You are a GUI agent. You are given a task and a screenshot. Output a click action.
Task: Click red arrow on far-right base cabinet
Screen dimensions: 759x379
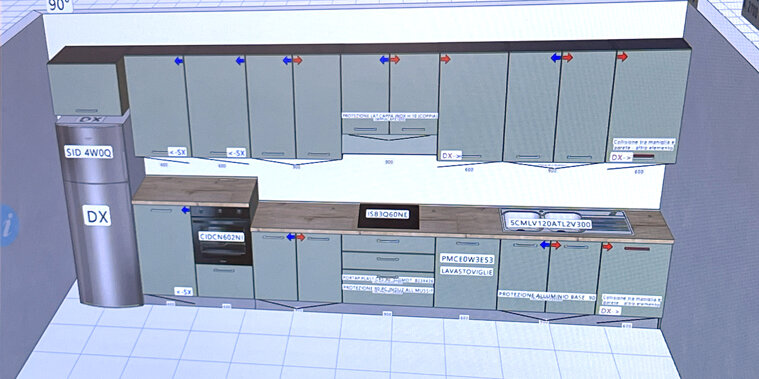(607, 247)
